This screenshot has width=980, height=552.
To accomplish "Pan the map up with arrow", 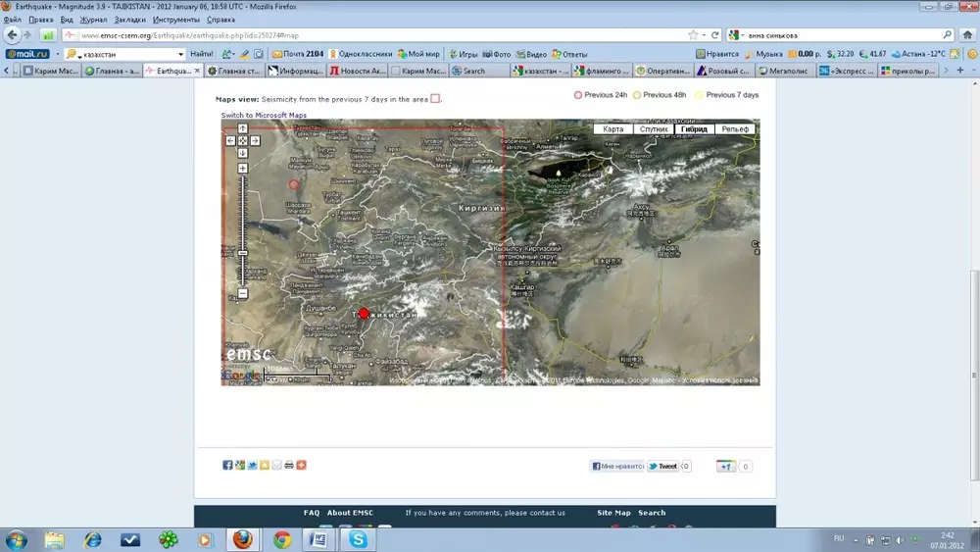I will click(x=243, y=128).
